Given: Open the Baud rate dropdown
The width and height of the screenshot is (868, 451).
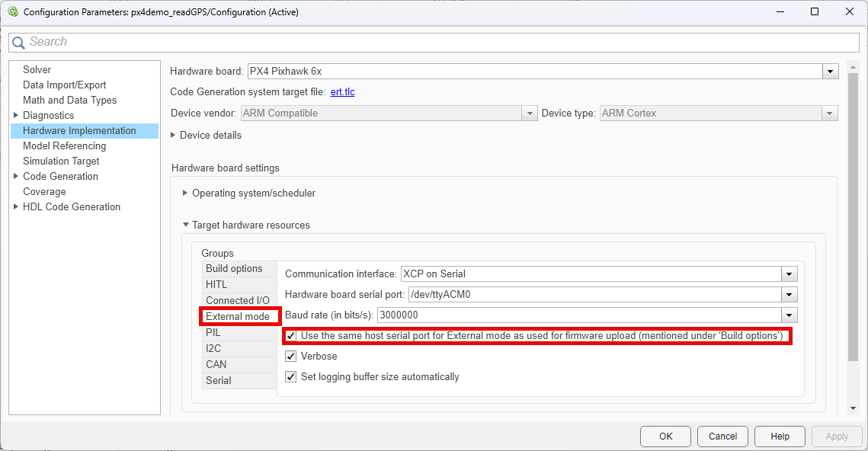Looking at the screenshot, I should coord(790,315).
